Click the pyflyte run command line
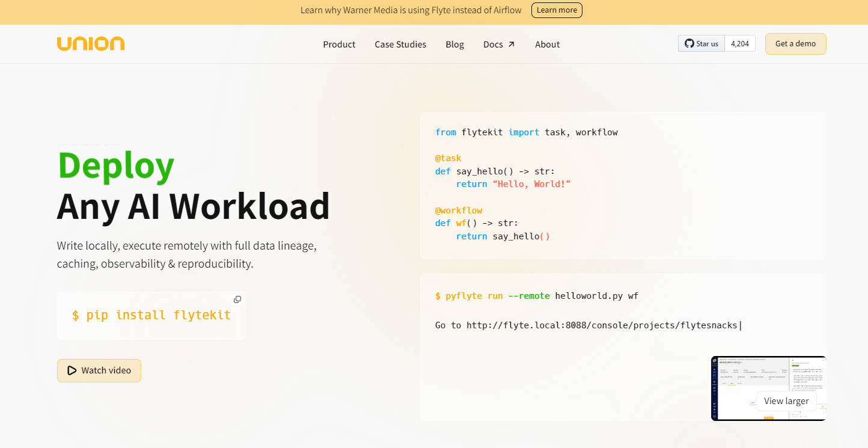The width and height of the screenshot is (868, 448). point(536,296)
